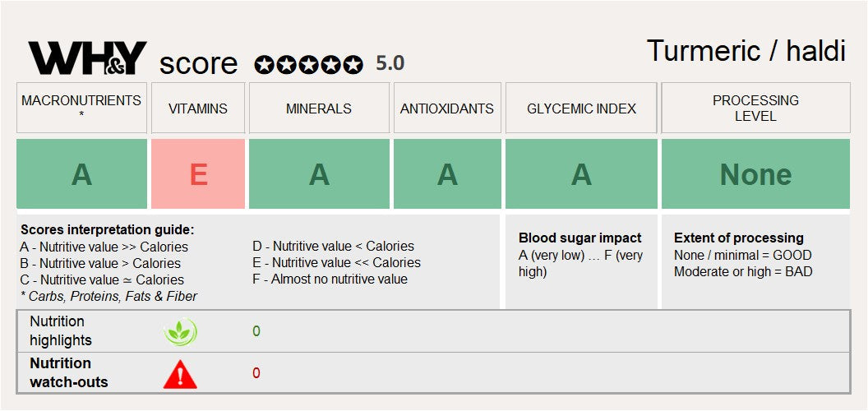Click the green A antioxidants score box
The width and height of the screenshot is (868, 411).
(447, 174)
